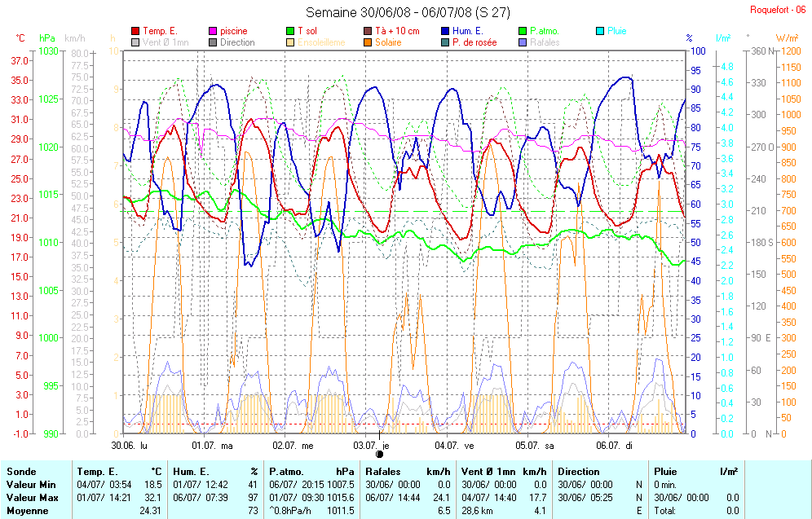Click the green T sol legend swatch
Viewport: 812px width, 519px height.
tap(290, 31)
